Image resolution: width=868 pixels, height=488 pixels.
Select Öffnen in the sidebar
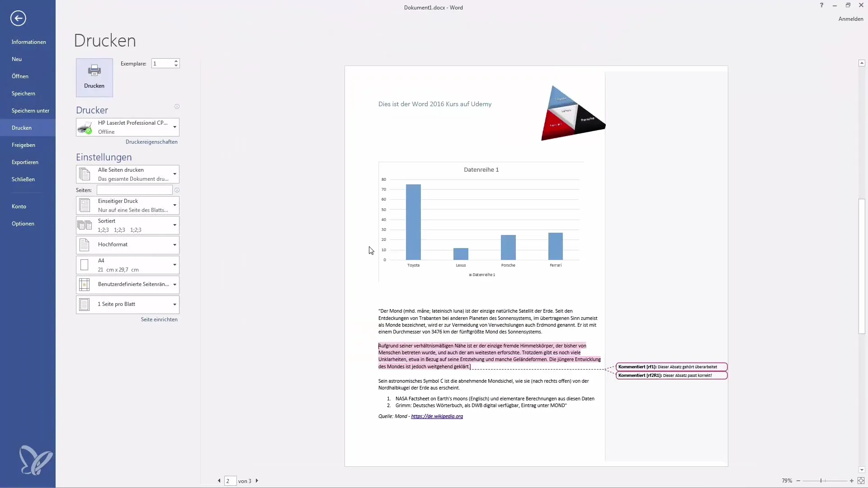click(28, 76)
